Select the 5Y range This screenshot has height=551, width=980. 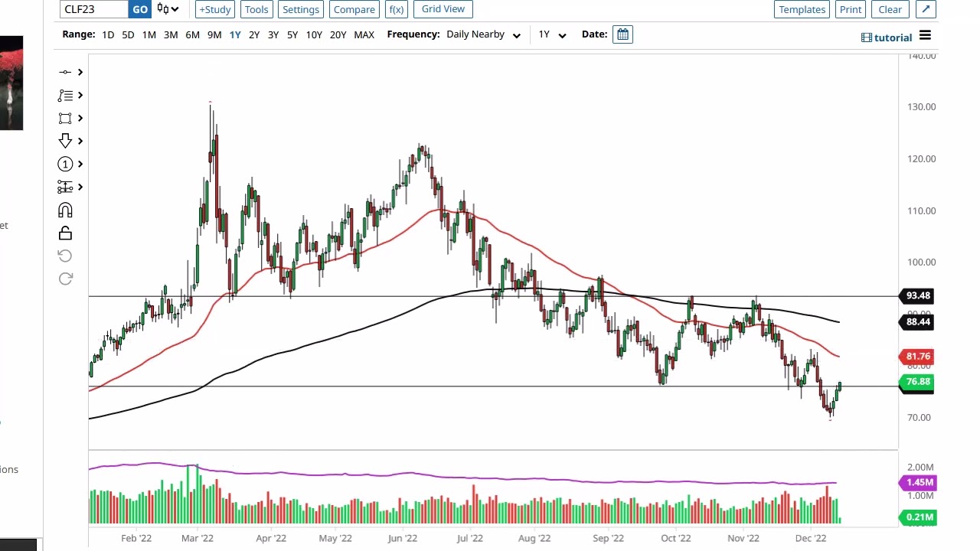[292, 34]
